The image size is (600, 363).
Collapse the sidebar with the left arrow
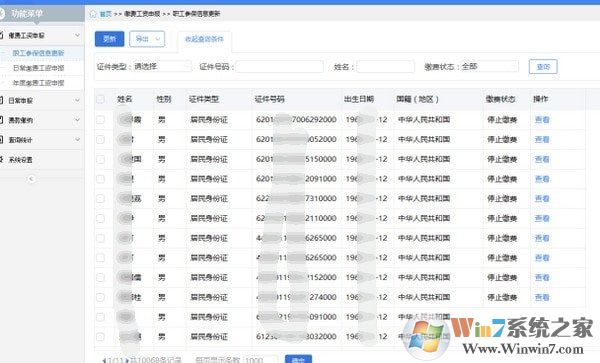pyautogui.click(x=31, y=179)
